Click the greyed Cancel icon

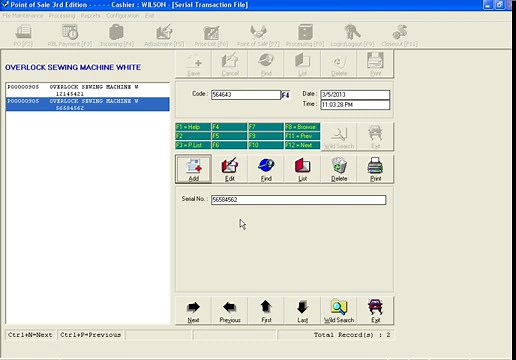[230, 64]
